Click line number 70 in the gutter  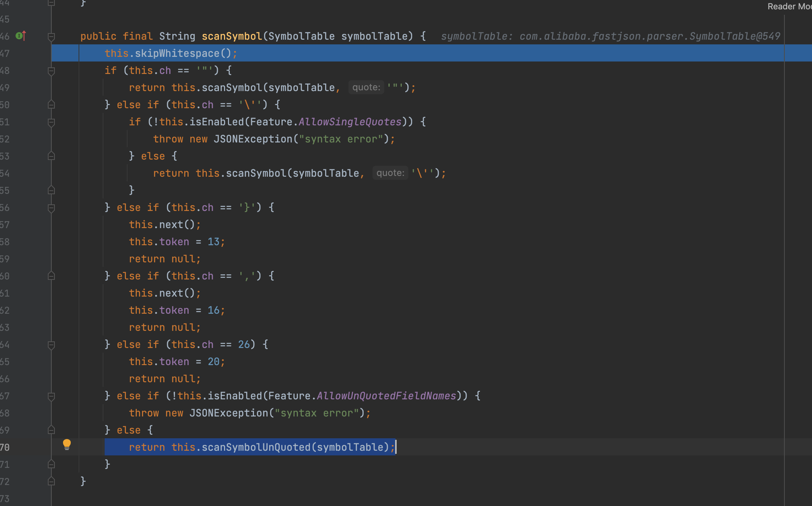tap(5, 447)
